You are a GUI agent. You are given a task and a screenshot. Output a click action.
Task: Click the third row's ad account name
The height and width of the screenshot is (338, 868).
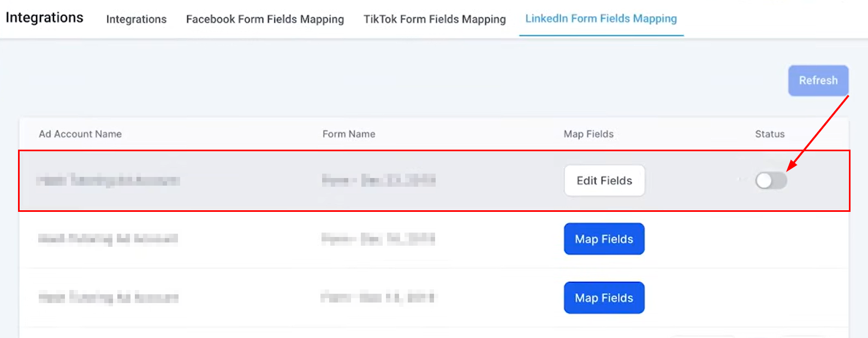click(108, 298)
